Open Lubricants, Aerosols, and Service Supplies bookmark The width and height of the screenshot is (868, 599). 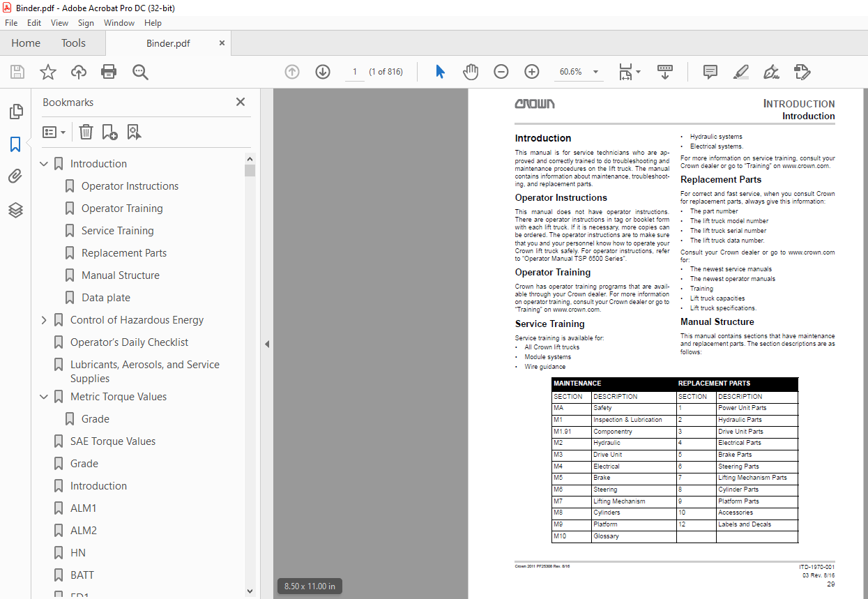[x=144, y=372]
